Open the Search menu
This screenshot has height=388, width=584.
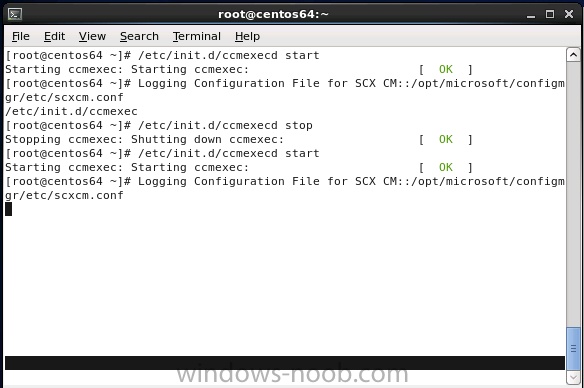coord(139,36)
